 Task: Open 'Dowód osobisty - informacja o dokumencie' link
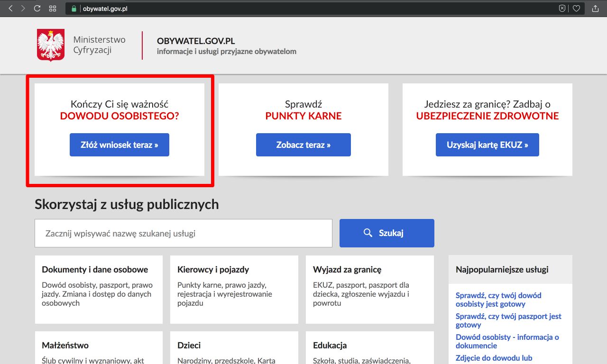click(507, 341)
